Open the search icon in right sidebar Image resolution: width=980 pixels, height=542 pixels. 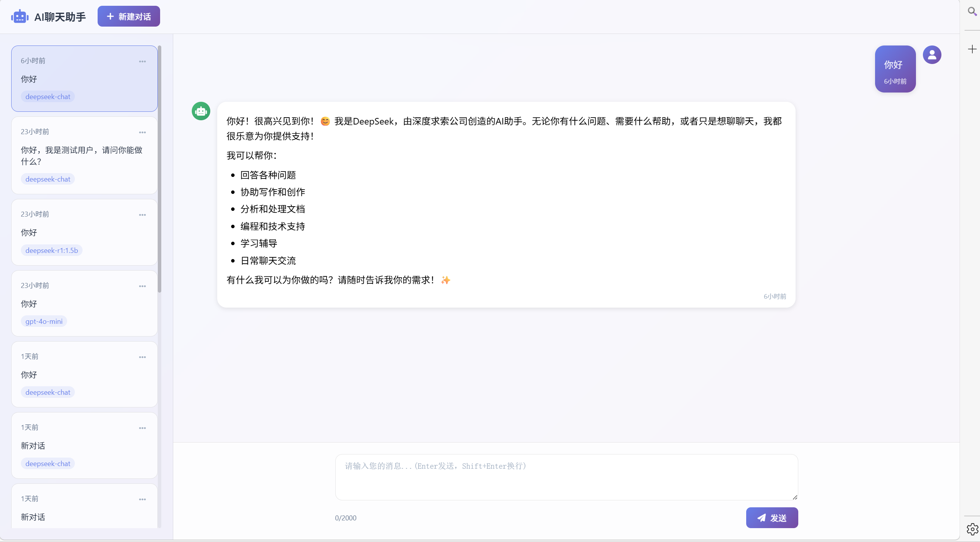[972, 12]
